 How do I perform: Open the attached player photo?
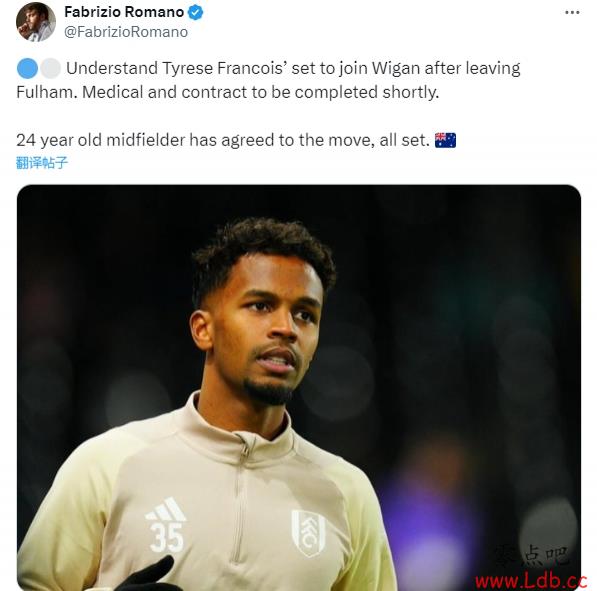(299, 388)
